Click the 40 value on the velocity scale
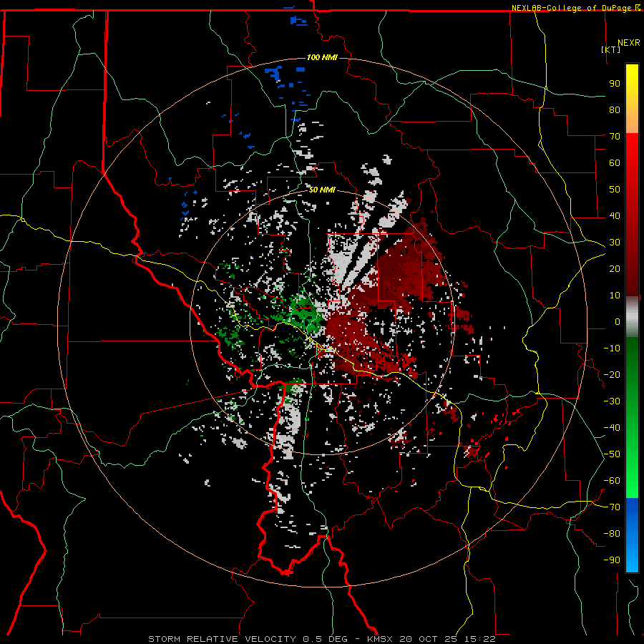Viewport: 644px width, 644px height. (x=615, y=216)
